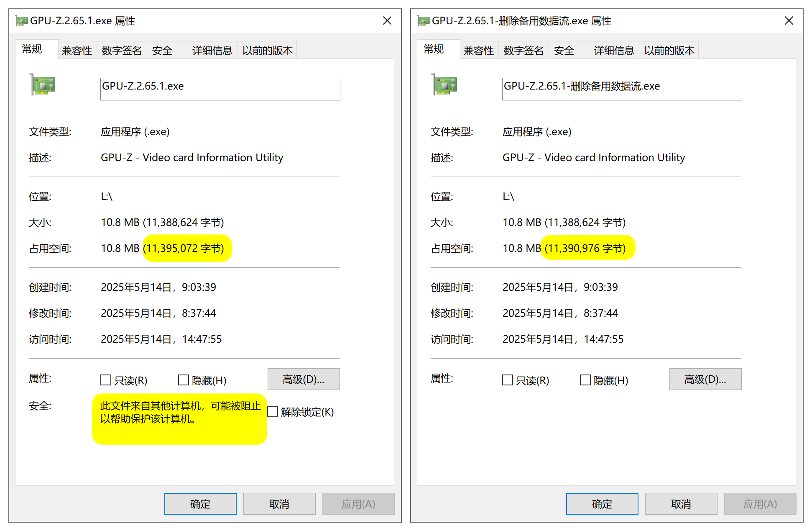Click 取消 in right dialog

click(x=681, y=504)
